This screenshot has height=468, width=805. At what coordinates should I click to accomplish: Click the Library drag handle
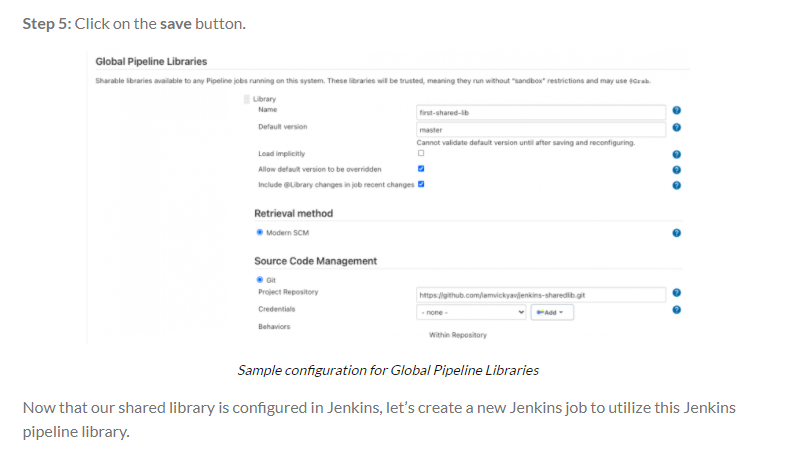247,99
